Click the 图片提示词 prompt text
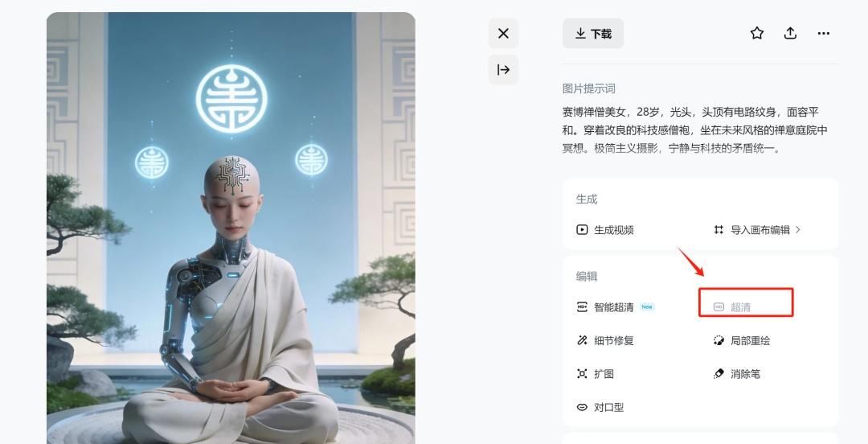The image size is (868, 444). pos(588,88)
